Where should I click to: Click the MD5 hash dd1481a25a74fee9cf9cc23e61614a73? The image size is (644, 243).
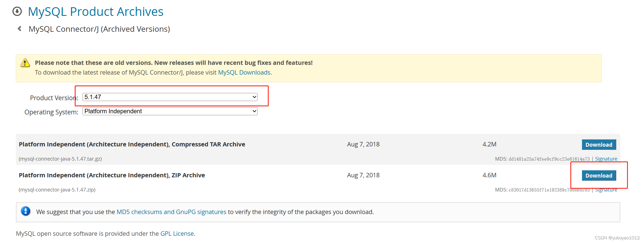pos(549,159)
